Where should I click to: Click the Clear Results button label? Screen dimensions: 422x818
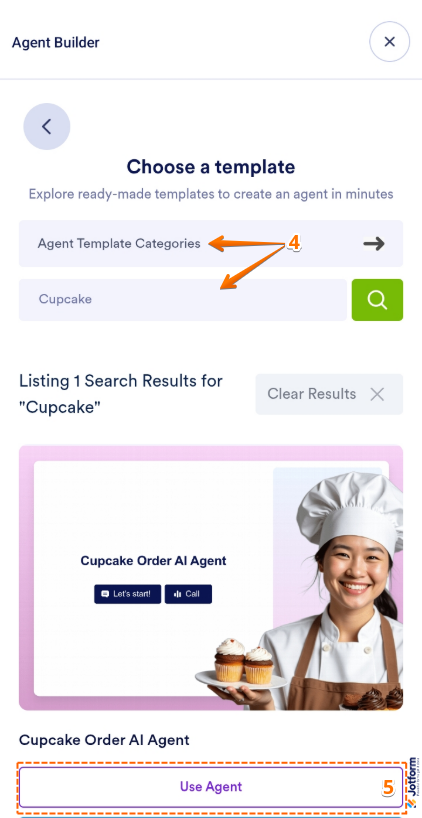click(311, 394)
